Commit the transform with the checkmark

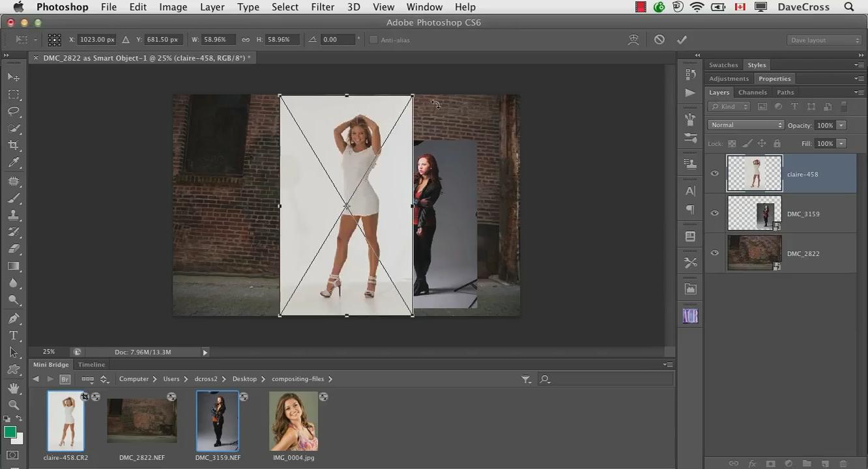(682, 40)
